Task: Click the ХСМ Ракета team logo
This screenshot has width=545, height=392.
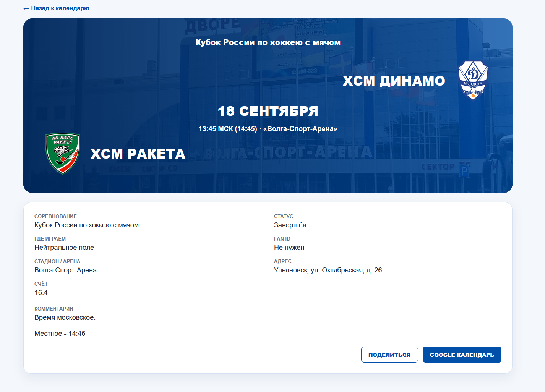Action: [63, 153]
